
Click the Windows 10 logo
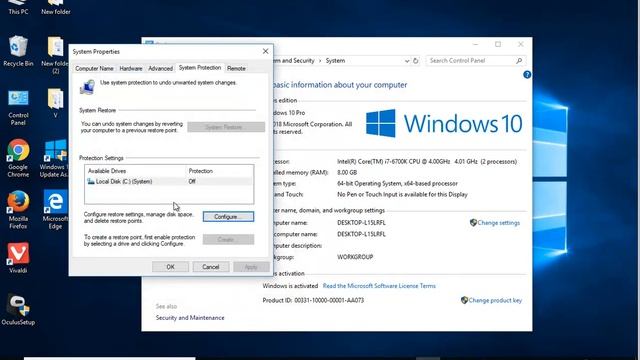pos(444,123)
